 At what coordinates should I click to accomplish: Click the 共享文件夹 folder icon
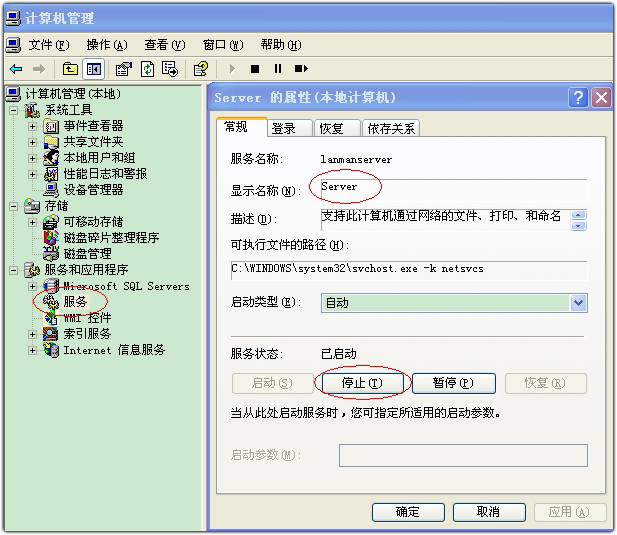tap(51, 142)
